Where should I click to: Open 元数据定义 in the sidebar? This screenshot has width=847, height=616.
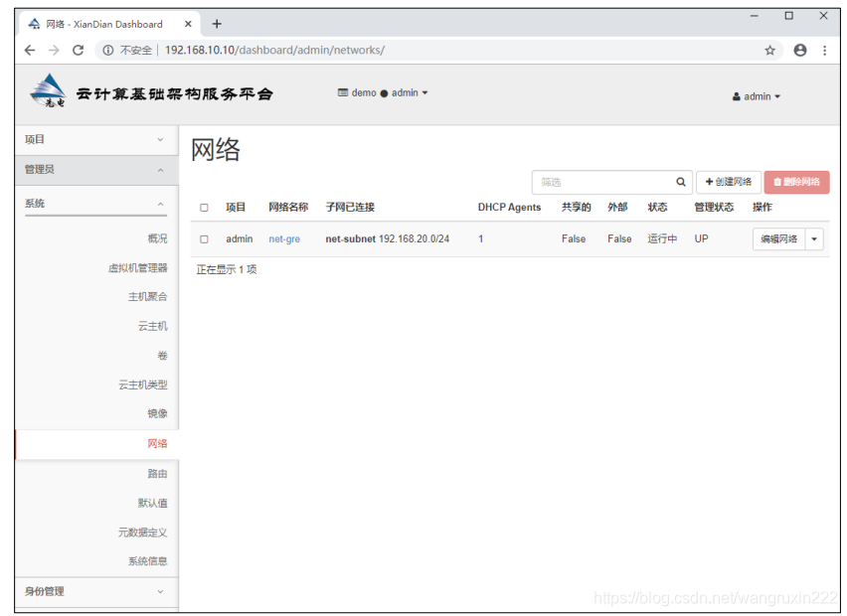coord(142,533)
